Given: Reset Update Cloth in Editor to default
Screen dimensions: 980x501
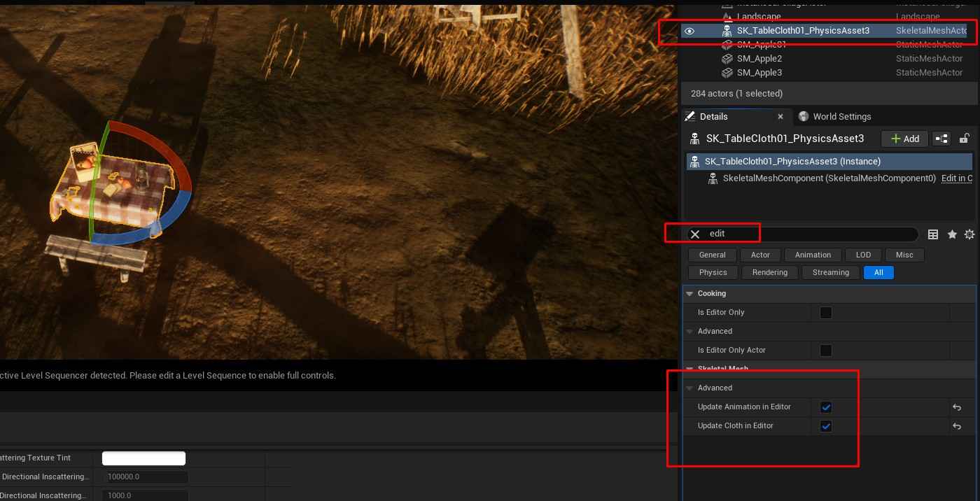Looking at the screenshot, I should (957, 426).
